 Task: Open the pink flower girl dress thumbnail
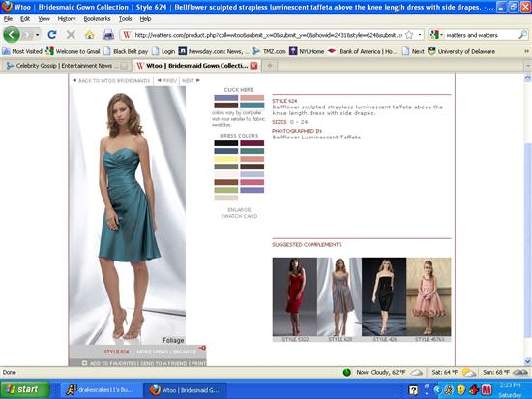tap(429, 297)
